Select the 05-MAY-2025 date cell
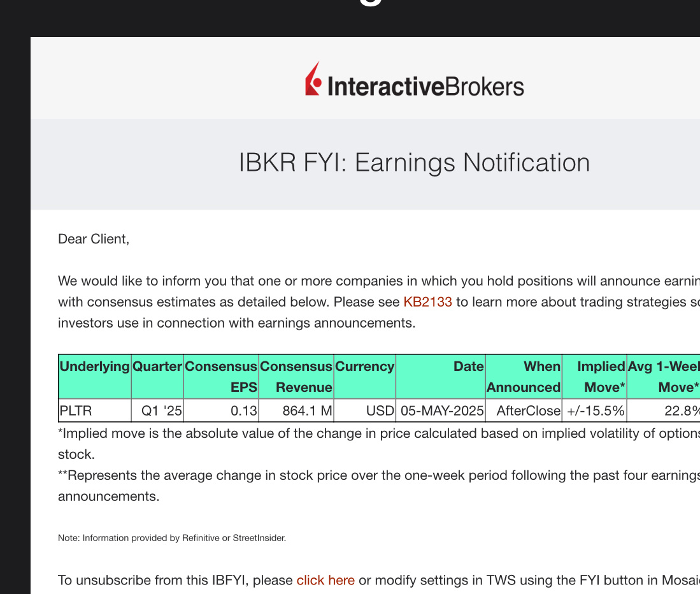 coord(441,410)
